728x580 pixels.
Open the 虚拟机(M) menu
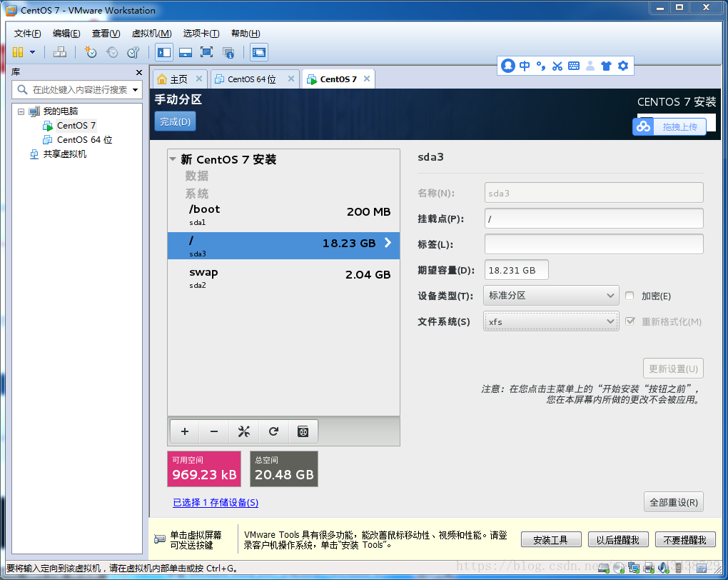coord(151,34)
